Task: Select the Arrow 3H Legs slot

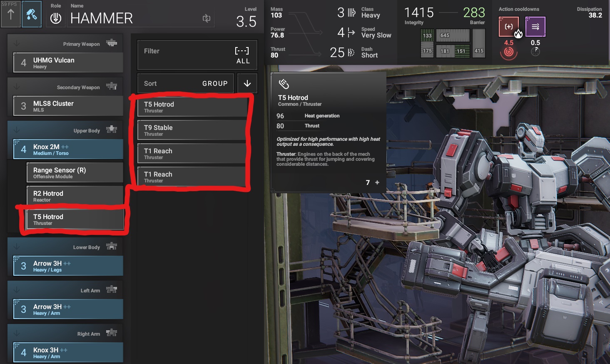Action: click(68, 266)
